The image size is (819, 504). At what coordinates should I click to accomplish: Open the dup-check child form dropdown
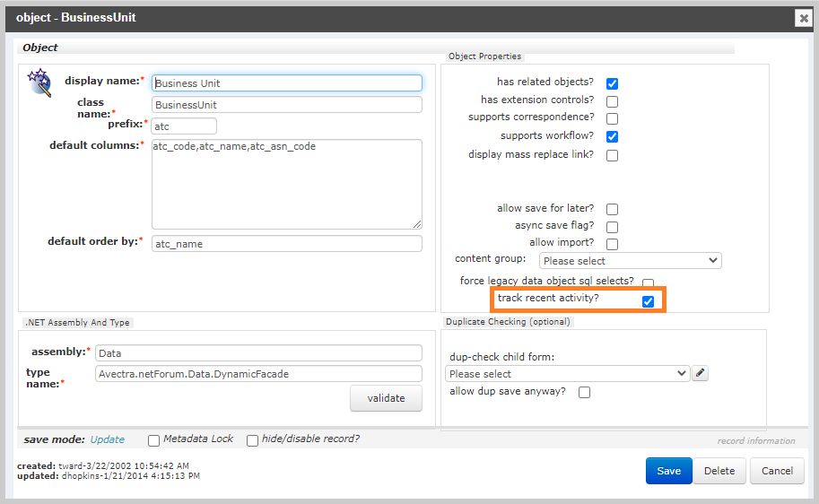pos(567,373)
